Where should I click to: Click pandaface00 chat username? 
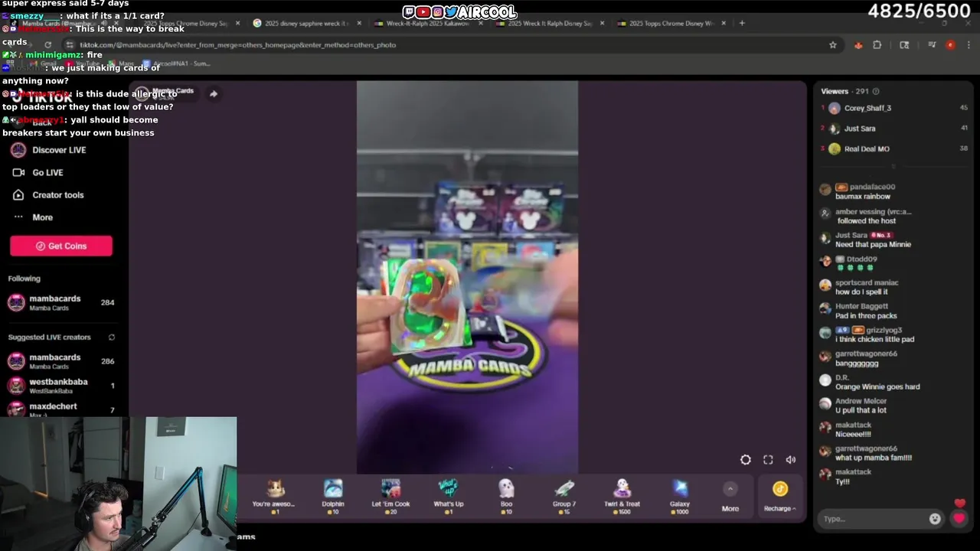872,187
